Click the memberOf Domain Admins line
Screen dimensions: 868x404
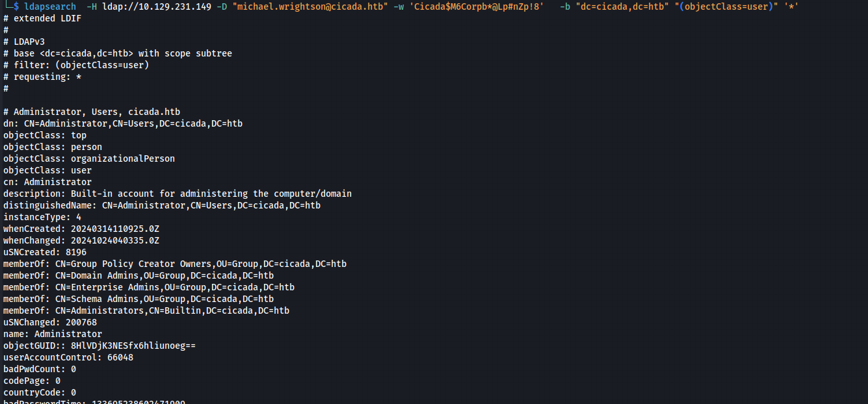tap(138, 275)
